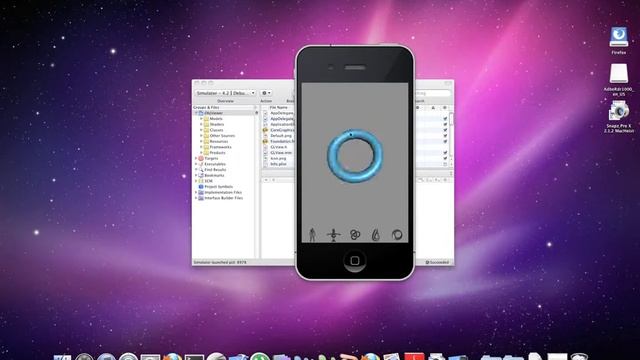Open the Action gear dropdown in Xcode toolbar
The image size is (640, 360).
coord(266,93)
